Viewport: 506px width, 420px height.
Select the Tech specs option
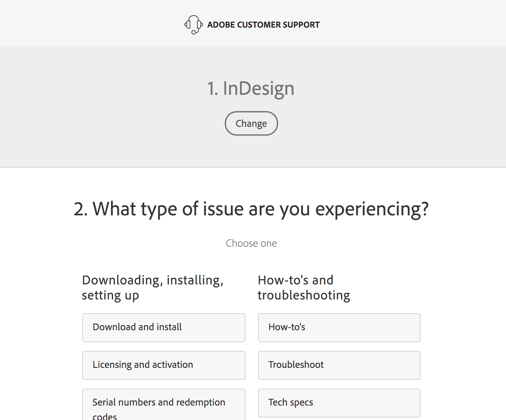coord(339,403)
